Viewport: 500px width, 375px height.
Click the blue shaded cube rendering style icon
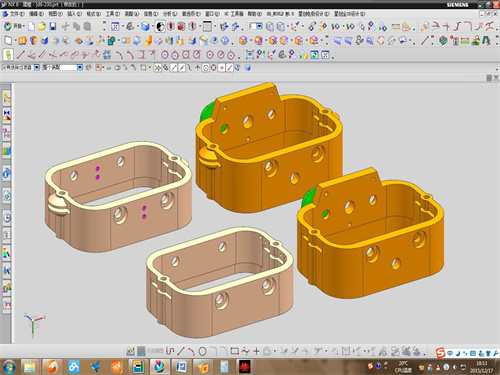145,26
